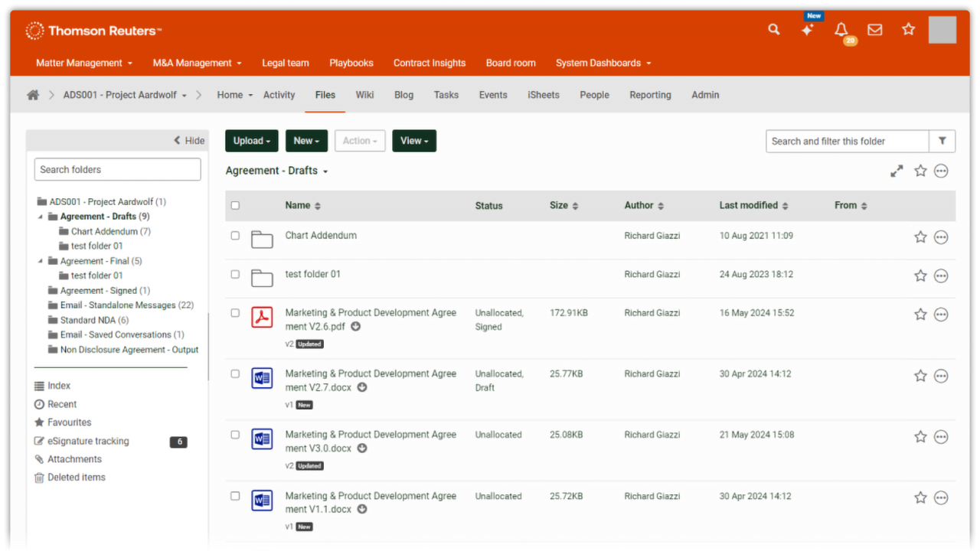
Task: Select all files with the header checkbox
Action: pos(235,205)
